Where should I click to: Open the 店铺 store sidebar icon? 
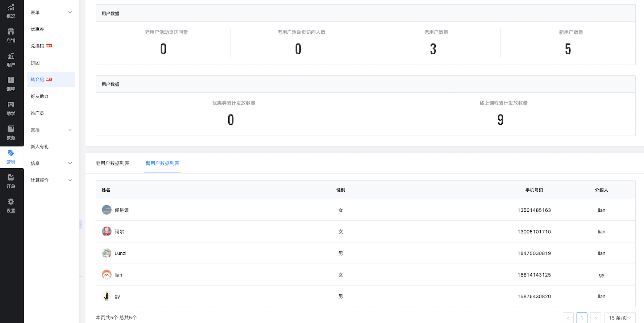pos(11,36)
